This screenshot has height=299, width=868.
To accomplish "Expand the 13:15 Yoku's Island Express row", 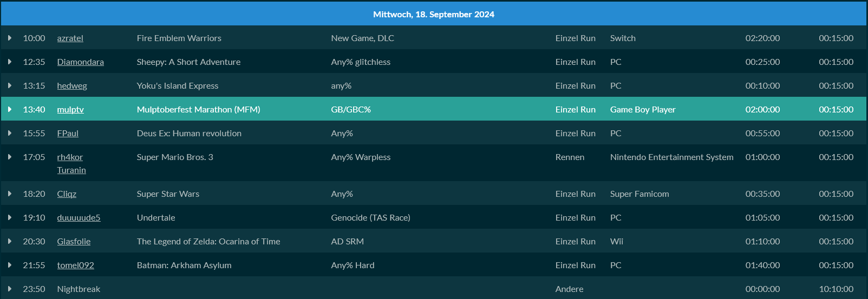I will point(10,85).
